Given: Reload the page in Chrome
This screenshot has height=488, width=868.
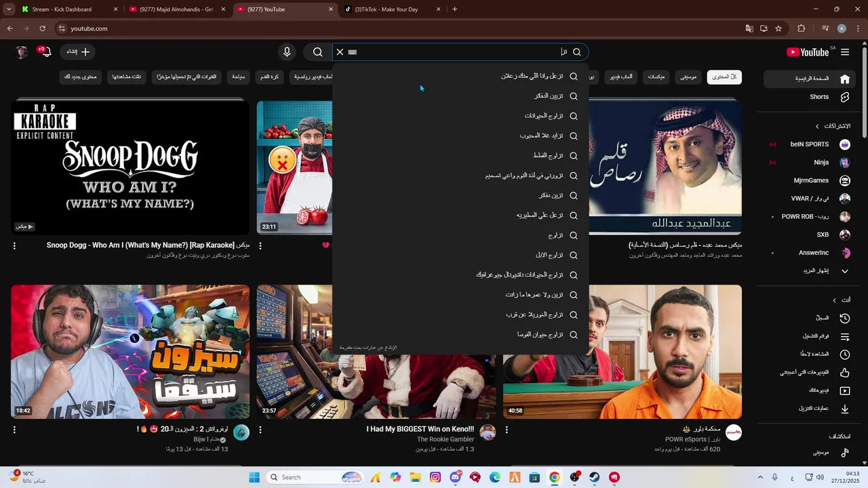Looking at the screenshot, I should tap(42, 28).
